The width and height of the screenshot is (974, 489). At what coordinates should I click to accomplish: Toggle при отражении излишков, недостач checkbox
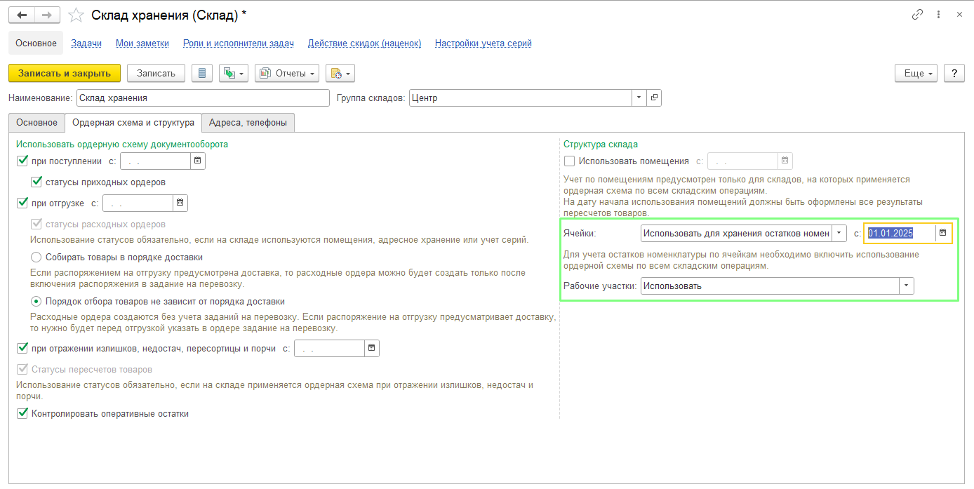click(x=22, y=349)
